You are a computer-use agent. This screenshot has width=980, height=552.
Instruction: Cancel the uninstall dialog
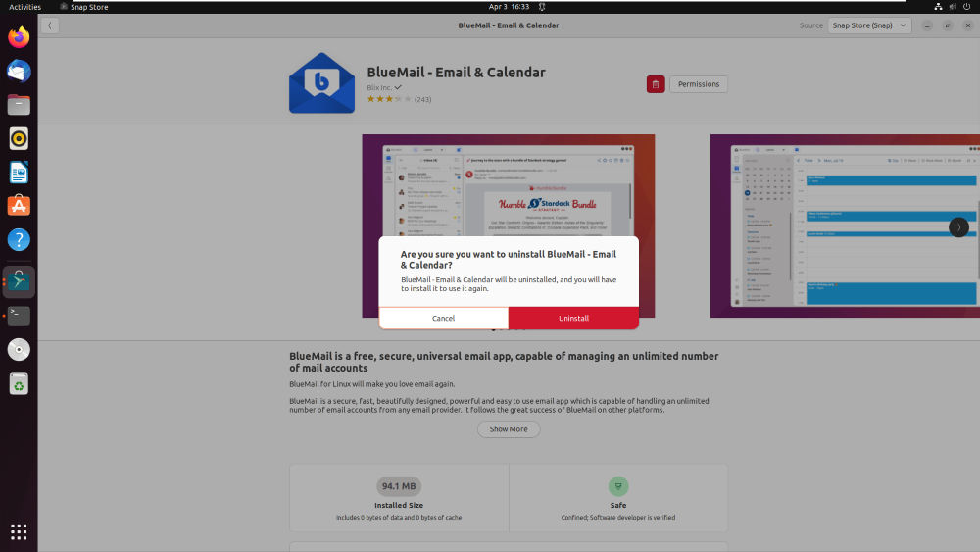(444, 319)
